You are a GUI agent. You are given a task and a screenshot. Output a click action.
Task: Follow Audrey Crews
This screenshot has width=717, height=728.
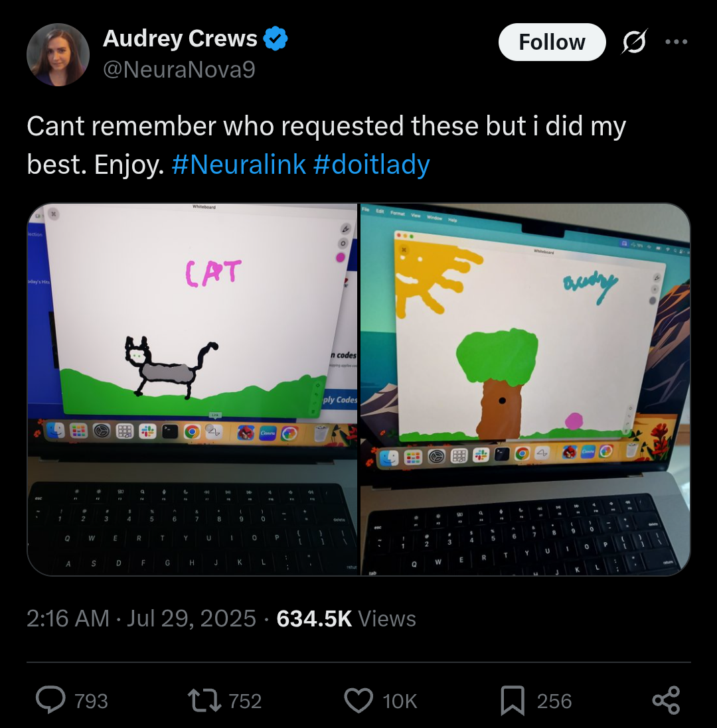point(552,42)
